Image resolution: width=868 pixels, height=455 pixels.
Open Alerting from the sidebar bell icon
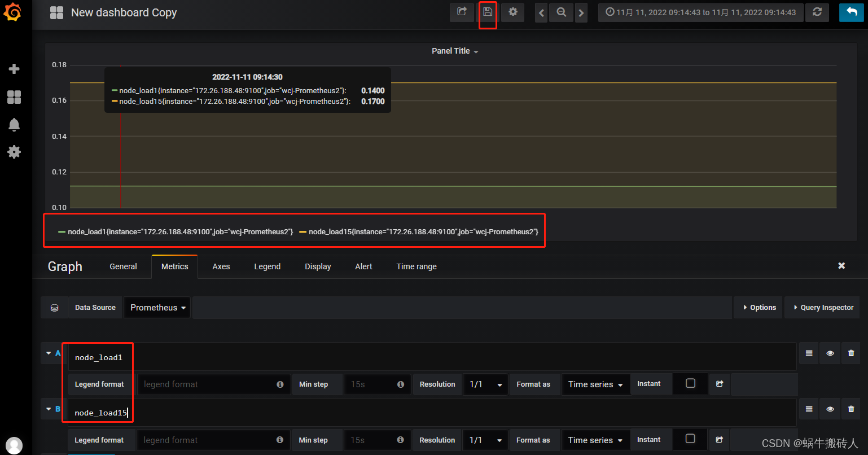(14, 124)
